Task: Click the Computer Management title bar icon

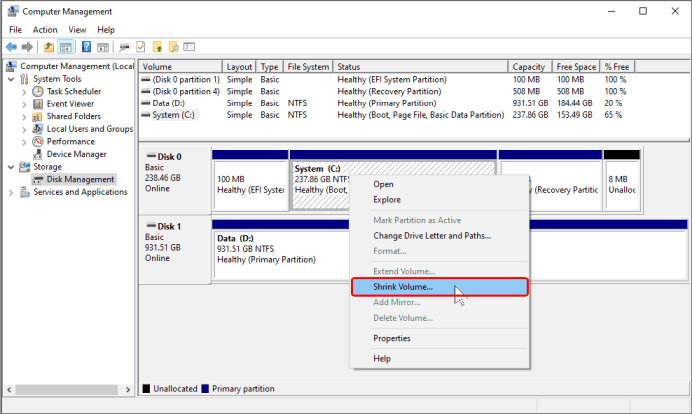Action: (x=13, y=11)
